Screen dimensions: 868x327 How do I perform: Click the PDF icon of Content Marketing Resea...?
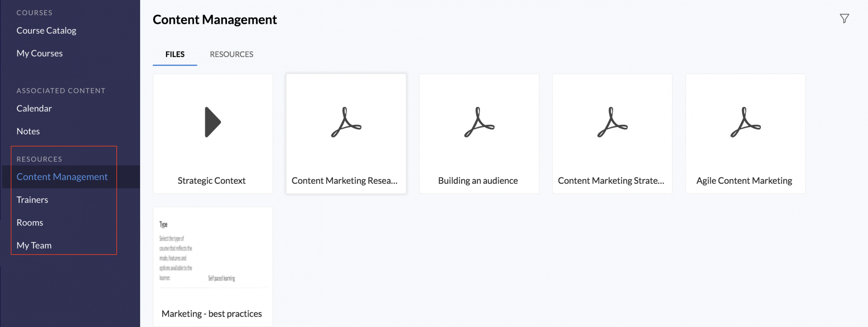[x=346, y=122]
